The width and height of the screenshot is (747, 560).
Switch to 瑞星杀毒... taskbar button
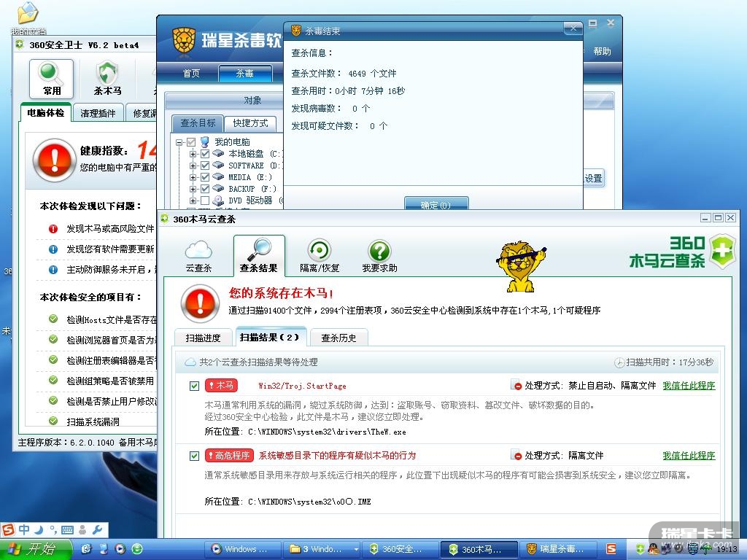(557, 550)
